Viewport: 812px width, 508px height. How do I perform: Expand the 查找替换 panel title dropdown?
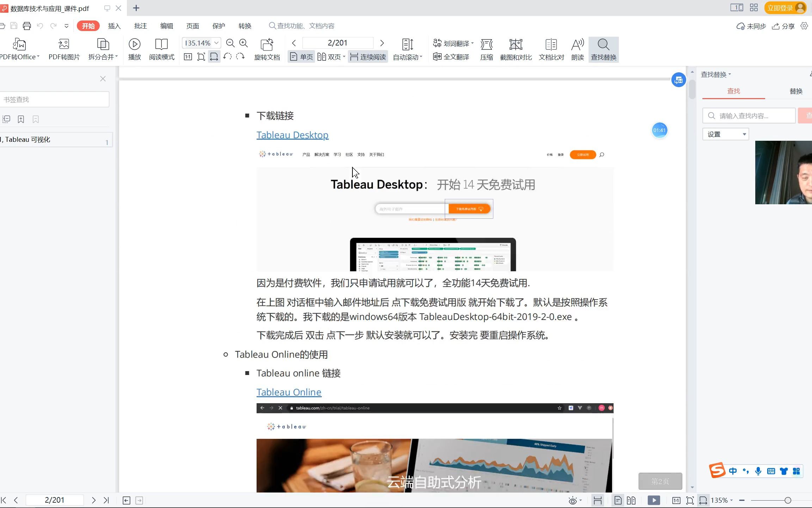[730, 74]
